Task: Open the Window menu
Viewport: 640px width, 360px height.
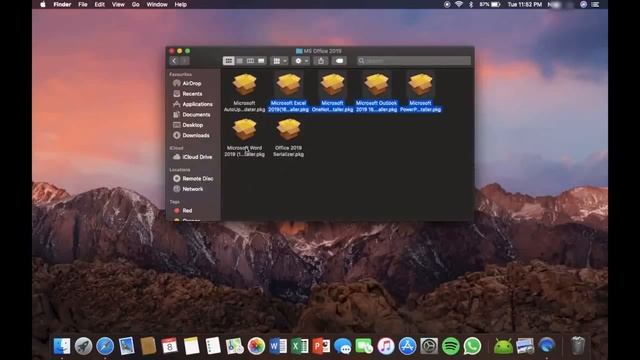Action: coord(157,4)
